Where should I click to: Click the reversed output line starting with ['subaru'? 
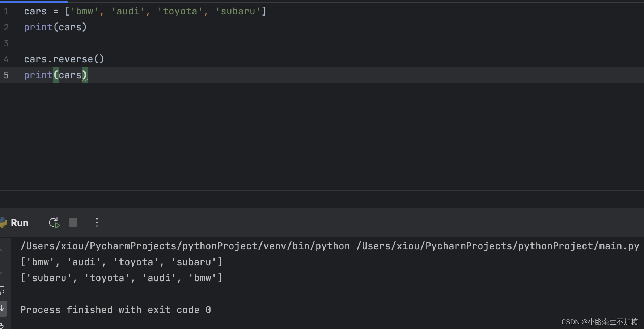coord(122,278)
